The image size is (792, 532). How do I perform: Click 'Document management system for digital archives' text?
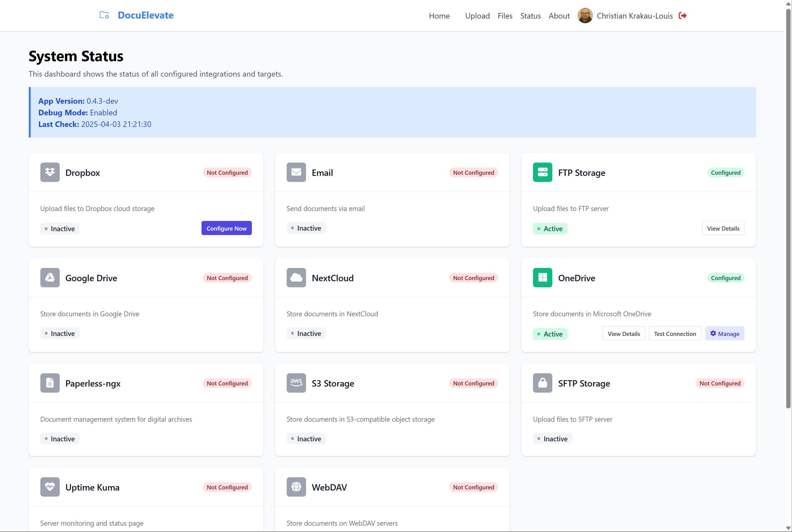click(x=116, y=419)
